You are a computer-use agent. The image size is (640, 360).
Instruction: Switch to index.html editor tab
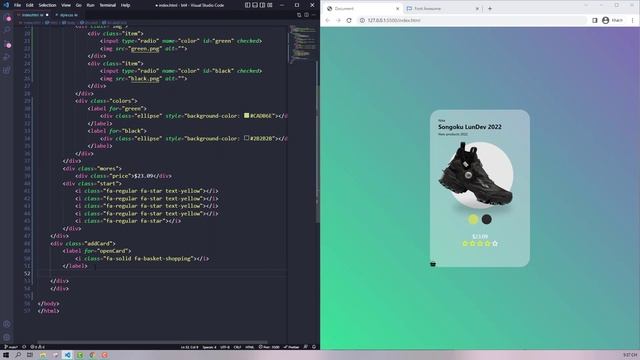tap(33, 15)
